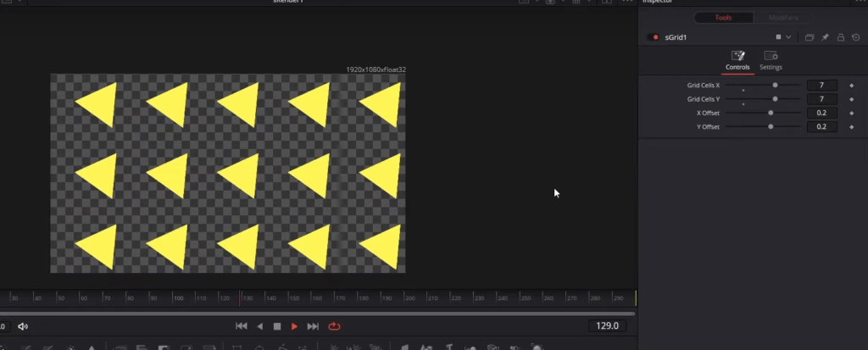Switch to the Modifiers tab in Inspector
The image size is (868, 350).
783,18
